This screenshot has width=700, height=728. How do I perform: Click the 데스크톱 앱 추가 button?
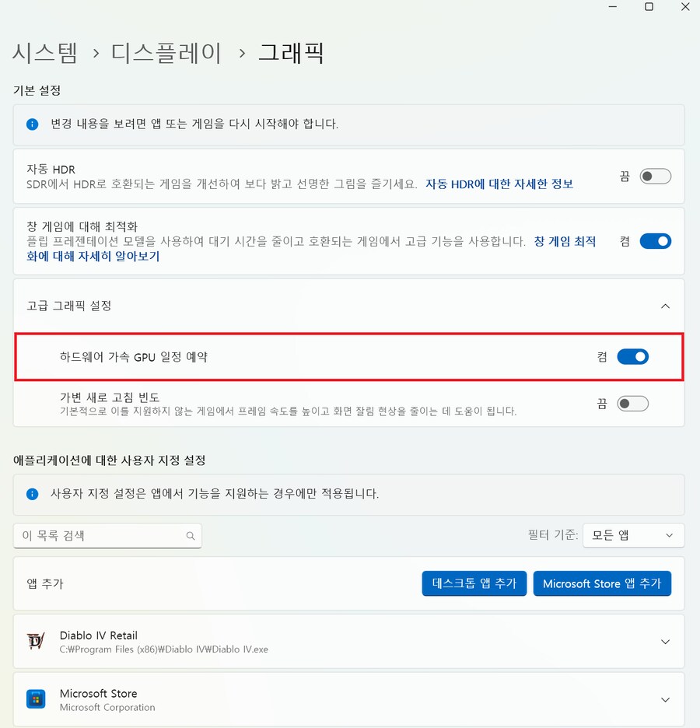pyautogui.click(x=474, y=583)
